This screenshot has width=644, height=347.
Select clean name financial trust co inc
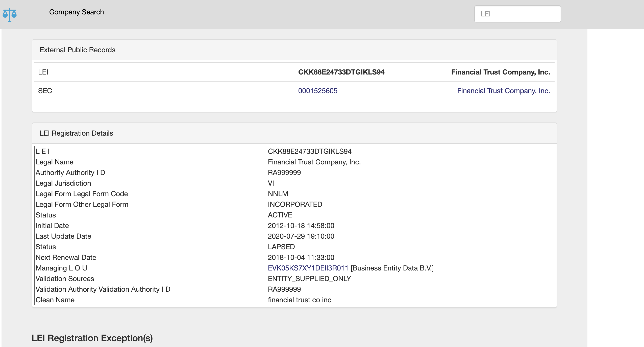(300, 300)
